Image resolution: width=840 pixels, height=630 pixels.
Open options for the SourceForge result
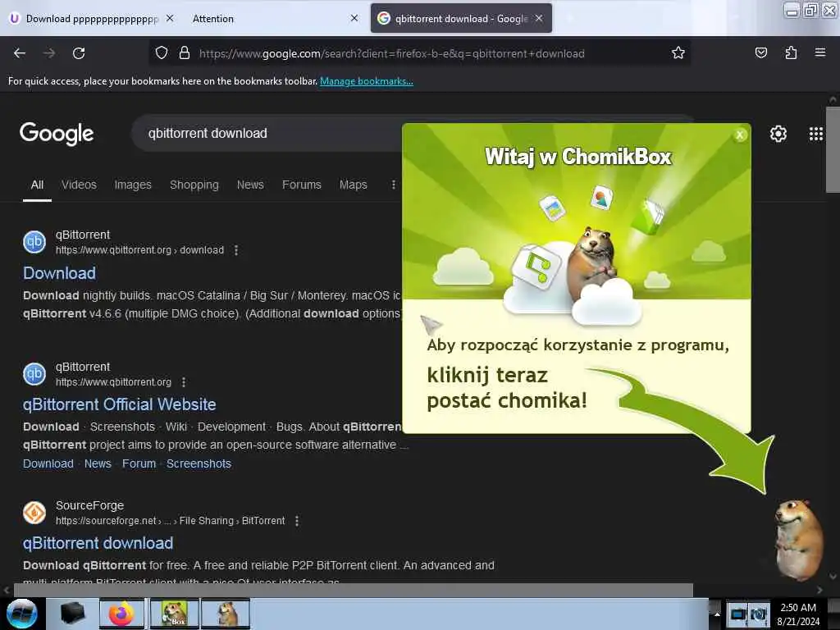coord(297,521)
